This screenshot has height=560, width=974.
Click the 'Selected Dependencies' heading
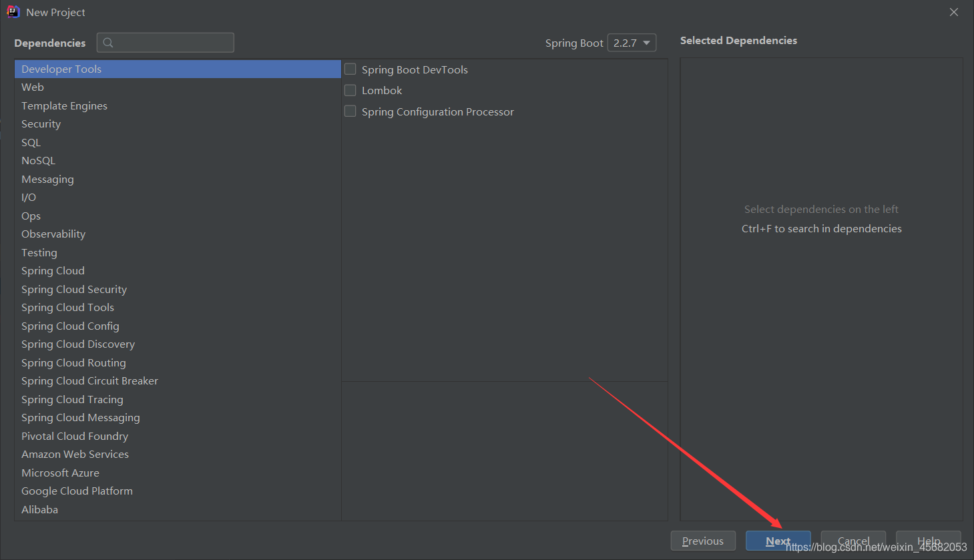point(738,40)
